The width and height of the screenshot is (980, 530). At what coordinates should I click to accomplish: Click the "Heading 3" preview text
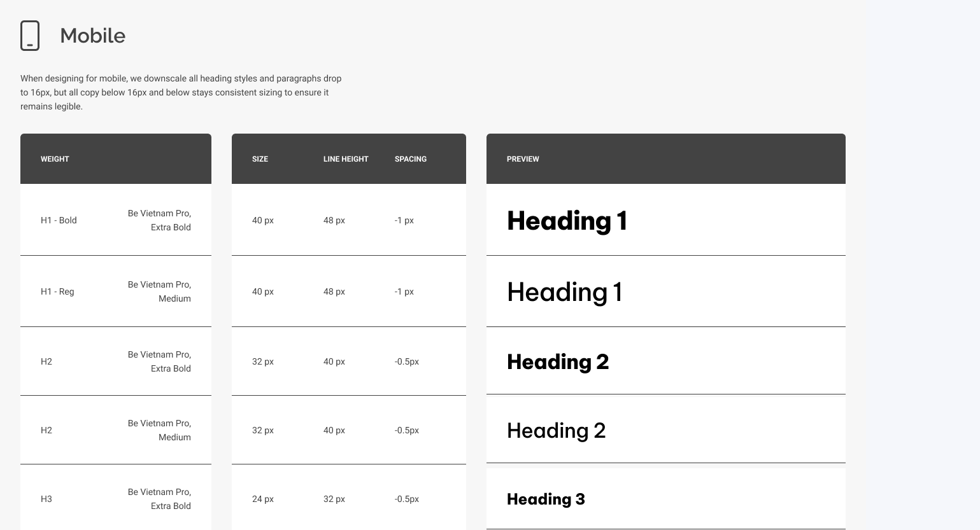546,499
